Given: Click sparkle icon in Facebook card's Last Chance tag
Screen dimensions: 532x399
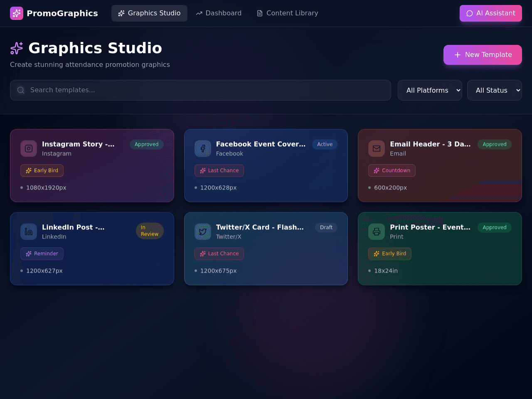Looking at the screenshot, I should tap(203, 170).
